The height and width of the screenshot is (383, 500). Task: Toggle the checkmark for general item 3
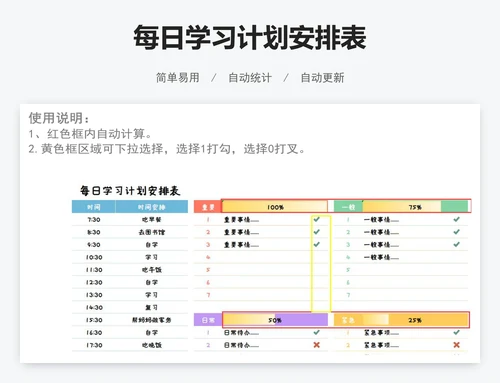pyautogui.click(x=456, y=244)
